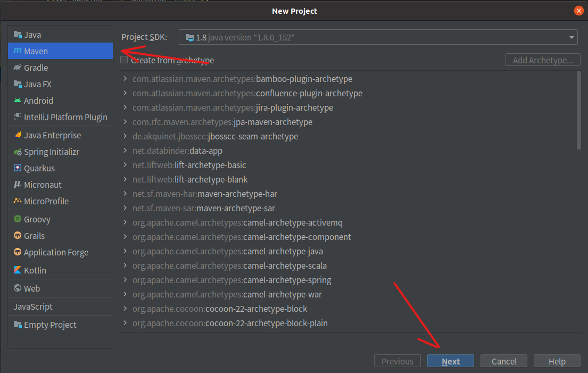Click the Java FX folder icon
588x373 pixels.
18,84
